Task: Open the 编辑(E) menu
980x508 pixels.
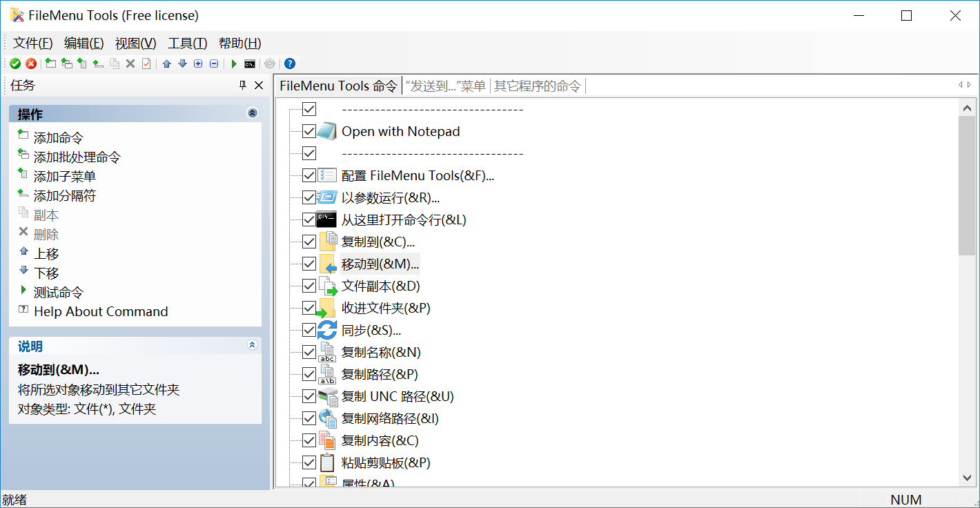Action: pos(84,43)
